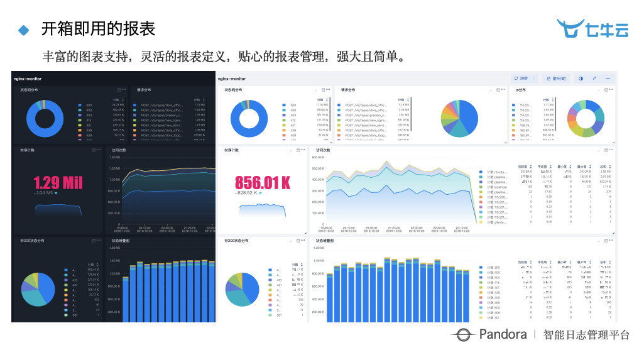
Task: Click the 七牛云 logo
Action: [592, 28]
